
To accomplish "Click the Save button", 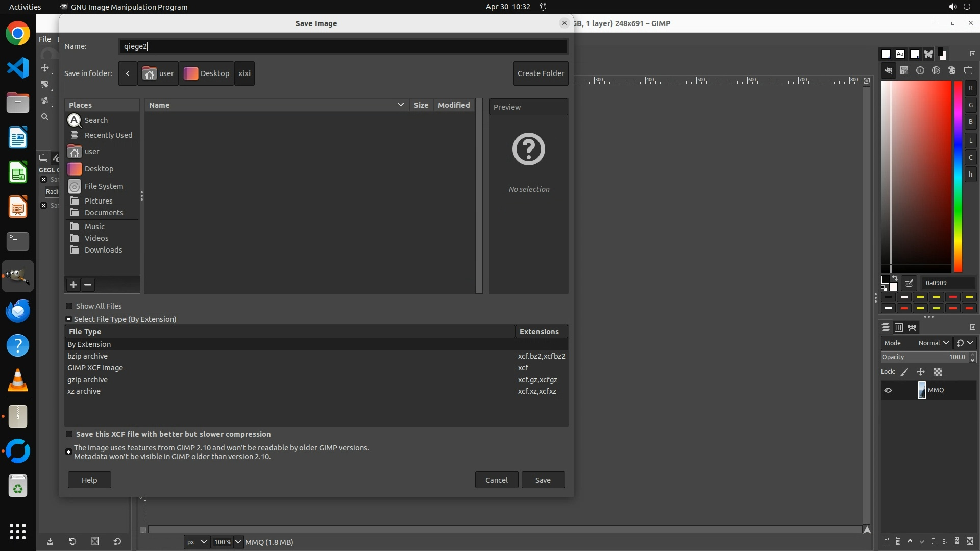I will (x=543, y=480).
